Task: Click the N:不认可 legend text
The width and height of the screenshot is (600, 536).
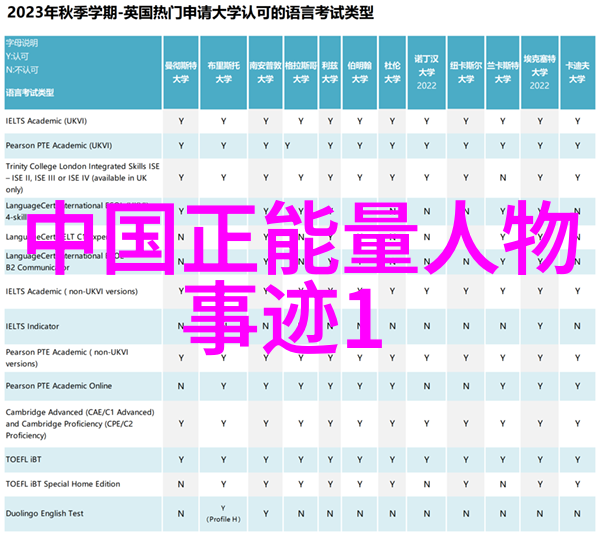Action: tap(22, 70)
